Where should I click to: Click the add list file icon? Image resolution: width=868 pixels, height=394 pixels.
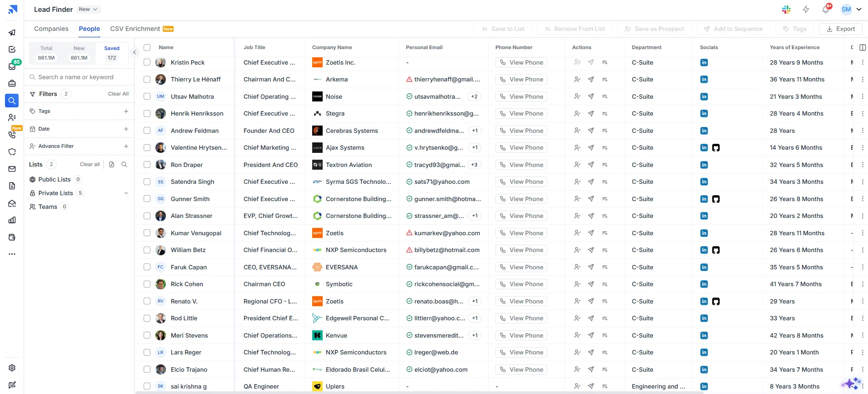click(112, 164)
